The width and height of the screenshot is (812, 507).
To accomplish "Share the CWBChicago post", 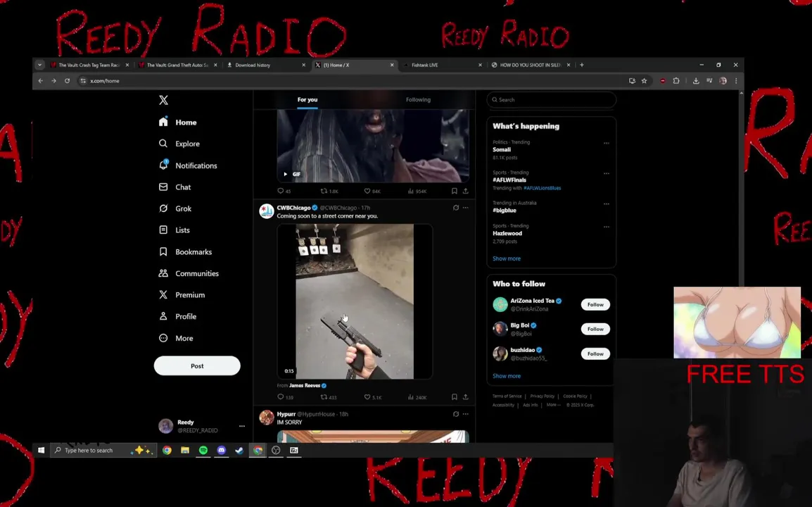I will pos(466,397).
